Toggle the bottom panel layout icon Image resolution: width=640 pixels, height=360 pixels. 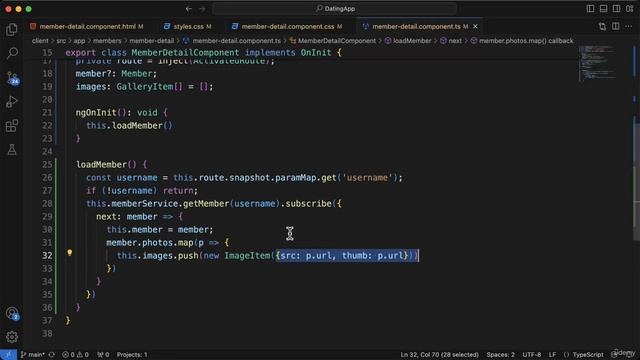[x=603, y=9]
